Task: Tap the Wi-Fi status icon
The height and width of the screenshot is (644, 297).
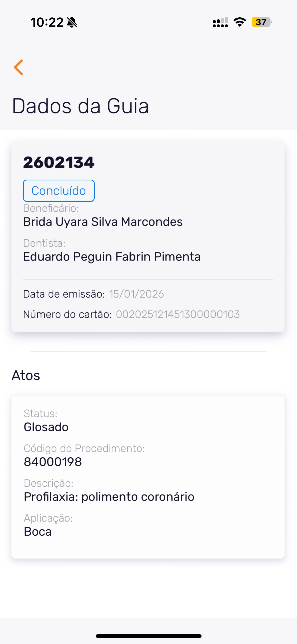Action: 240,22
